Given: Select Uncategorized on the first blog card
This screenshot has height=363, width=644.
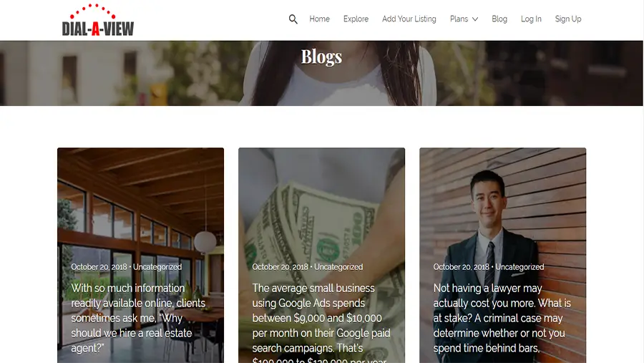Looking at the screenshot, I should coord(157,267).
